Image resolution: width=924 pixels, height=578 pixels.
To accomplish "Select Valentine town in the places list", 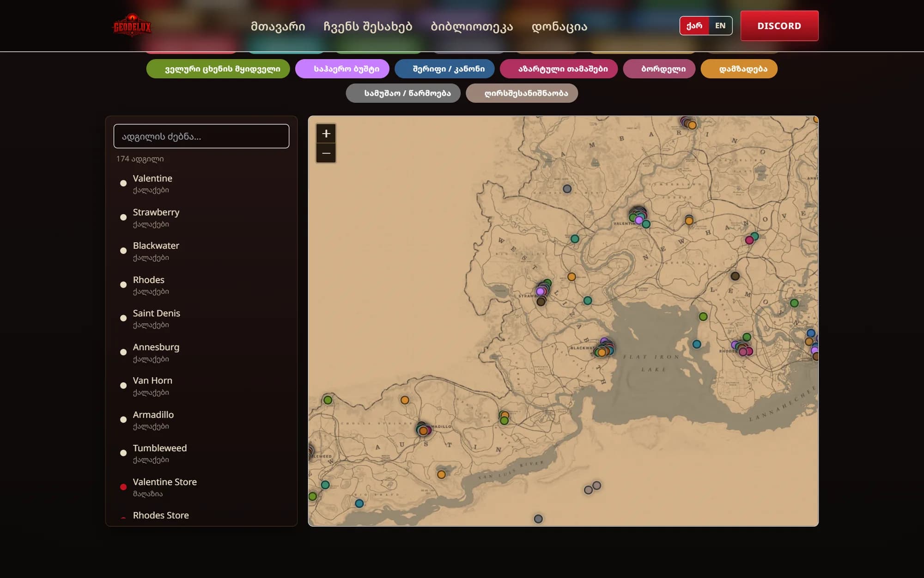I will tap(201, 184).
